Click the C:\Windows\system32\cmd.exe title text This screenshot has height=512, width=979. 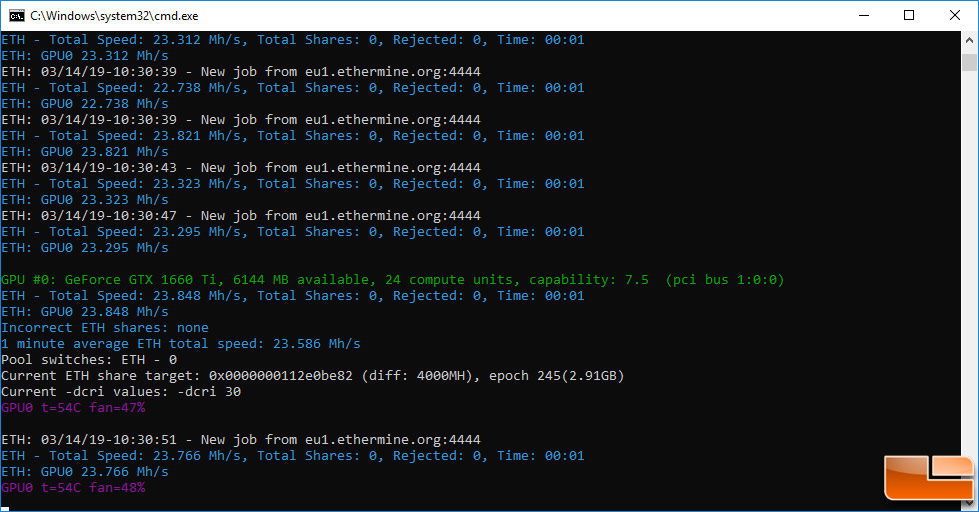pyautogui.click(x=114, y=16)
